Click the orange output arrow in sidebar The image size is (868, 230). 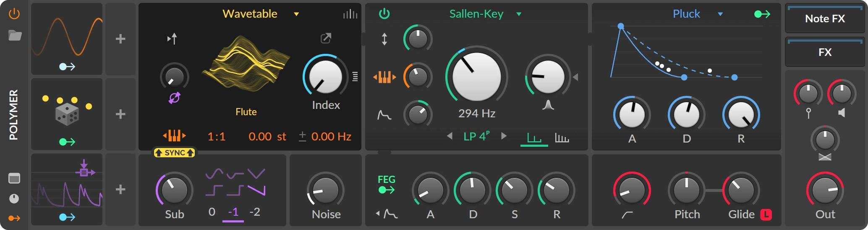click(x=14, y=218)
